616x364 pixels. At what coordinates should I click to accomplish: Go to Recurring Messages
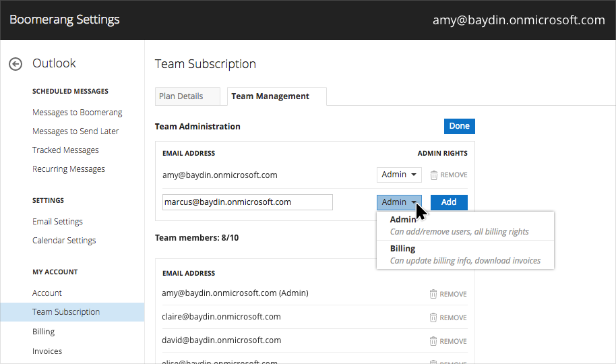pyautogui.click(x=69, y=169)
